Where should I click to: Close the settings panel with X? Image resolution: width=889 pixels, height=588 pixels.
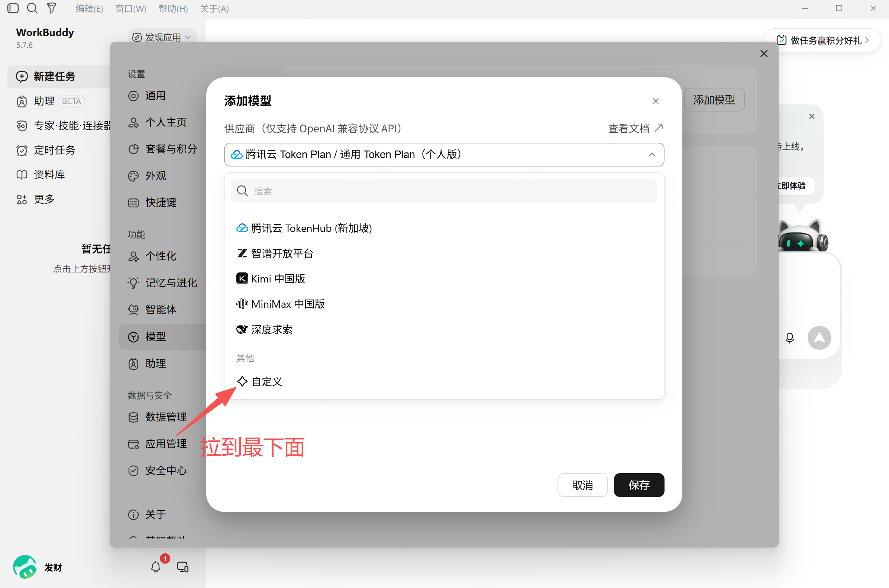pos(764,54)
